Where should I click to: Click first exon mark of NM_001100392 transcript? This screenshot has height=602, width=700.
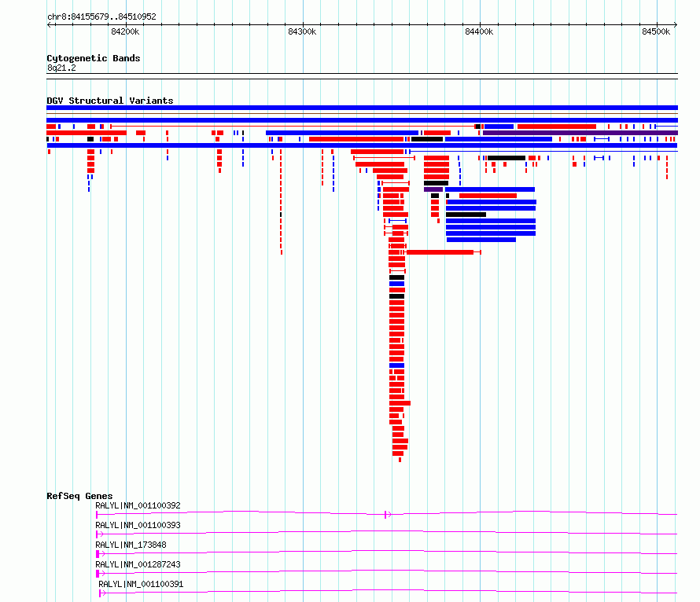point(97,515)
